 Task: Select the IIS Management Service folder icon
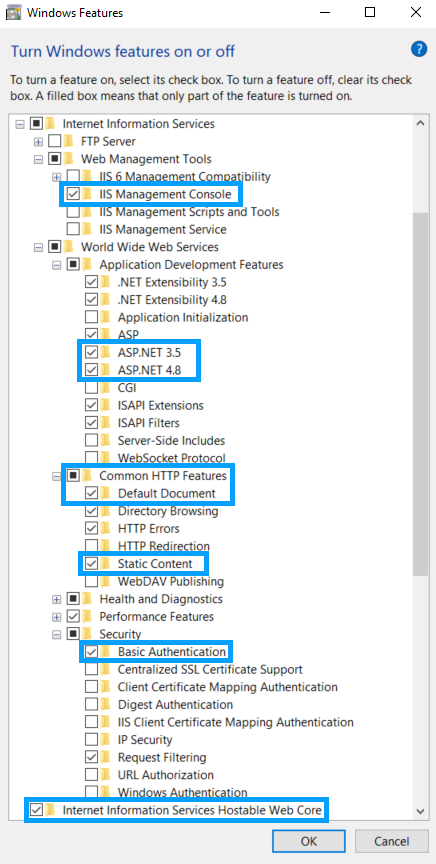coord(87,229)
